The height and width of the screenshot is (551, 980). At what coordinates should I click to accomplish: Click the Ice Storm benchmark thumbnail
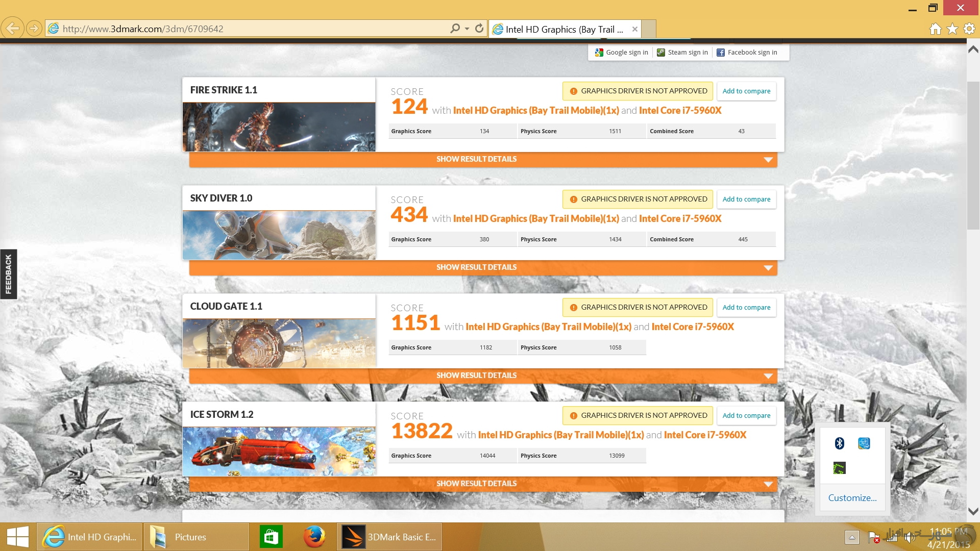point(279,452)
